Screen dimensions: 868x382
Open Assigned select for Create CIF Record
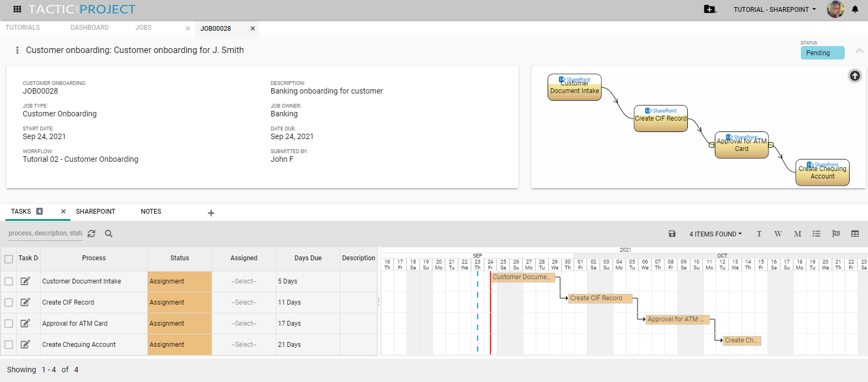click(244, 302)
